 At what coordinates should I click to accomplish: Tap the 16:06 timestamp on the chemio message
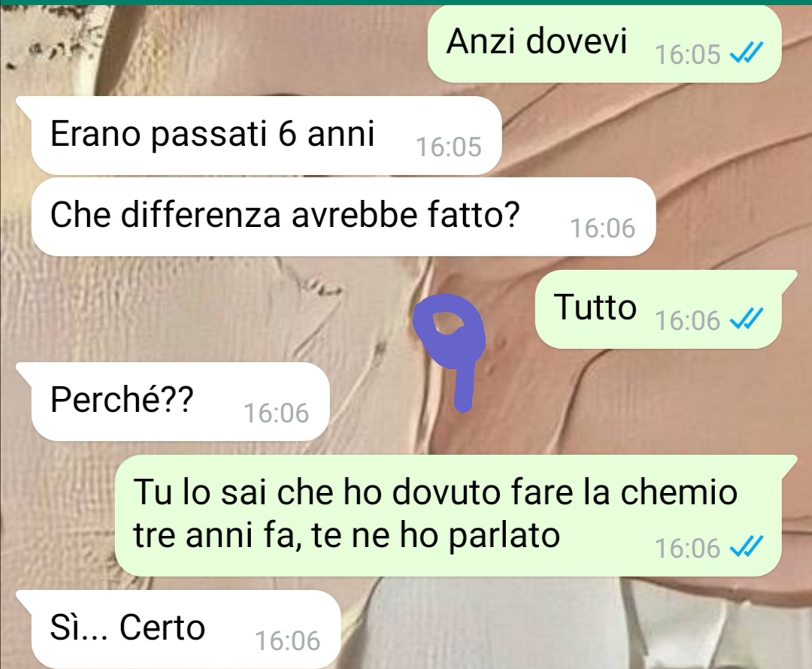[x=688, y=548]
